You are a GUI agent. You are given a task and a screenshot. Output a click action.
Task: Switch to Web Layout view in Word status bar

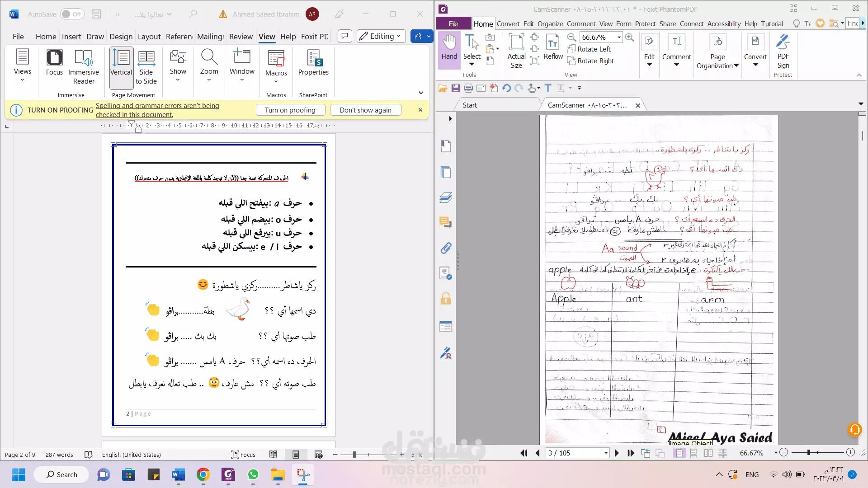318,455
